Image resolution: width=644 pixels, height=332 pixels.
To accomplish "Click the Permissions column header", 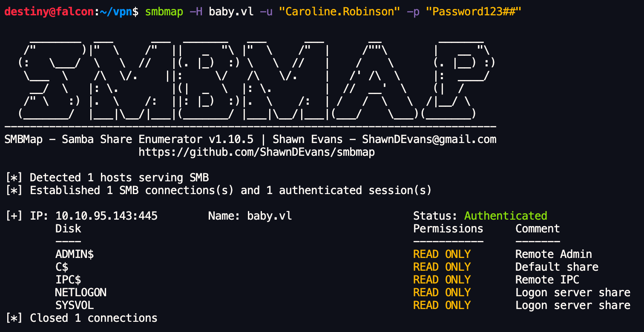I will pyautogui.click(x=448, y=229).
